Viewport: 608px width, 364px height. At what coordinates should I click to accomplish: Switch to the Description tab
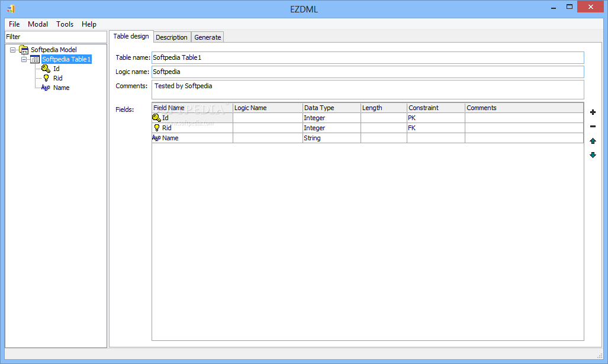pyautogui.click(x=171, y=37)
